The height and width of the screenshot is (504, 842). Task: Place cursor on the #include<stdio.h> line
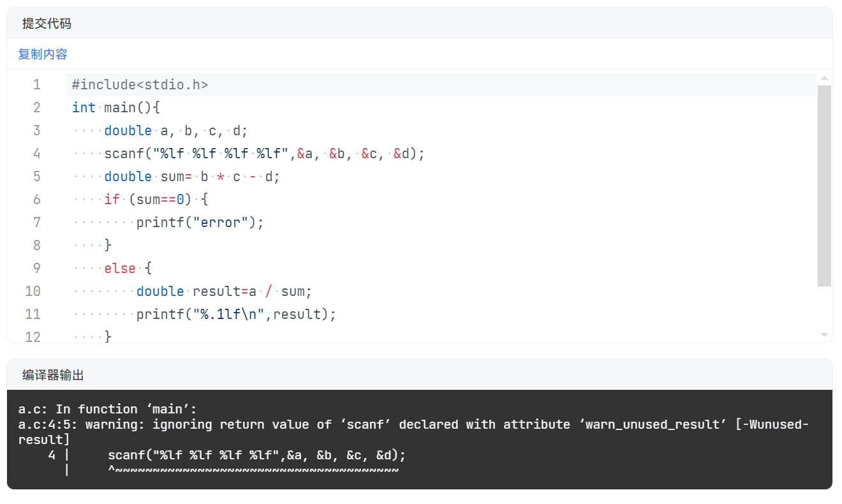click(x=140, y=85)
